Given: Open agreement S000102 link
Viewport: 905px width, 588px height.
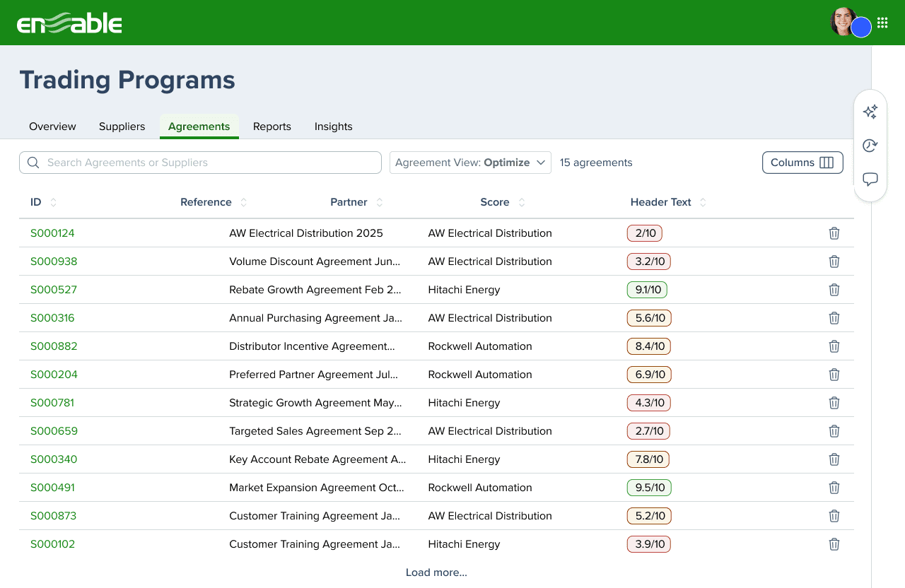Looking at the screenshot, I should (52, 544).
